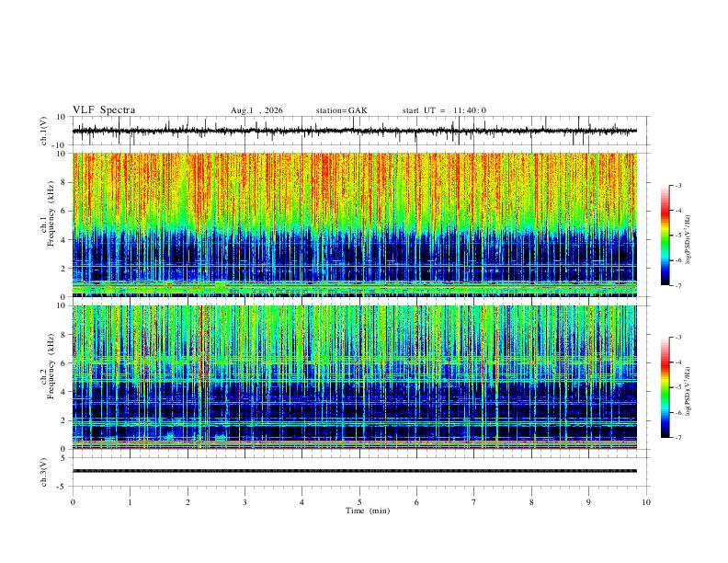Click the Aug.1, 2026 date label
This screenshot has width=728, height=563.
256,110
